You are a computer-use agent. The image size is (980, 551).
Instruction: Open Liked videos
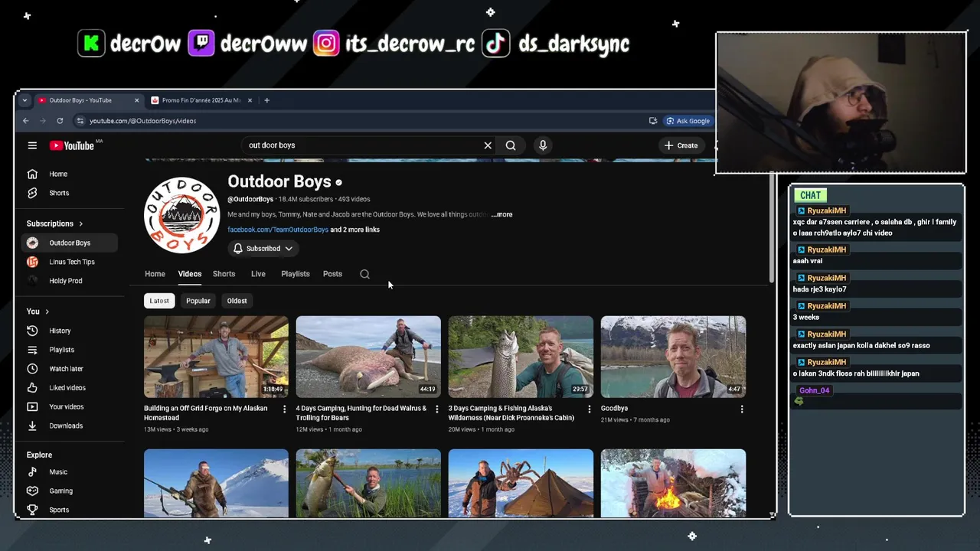coord(69,388)
